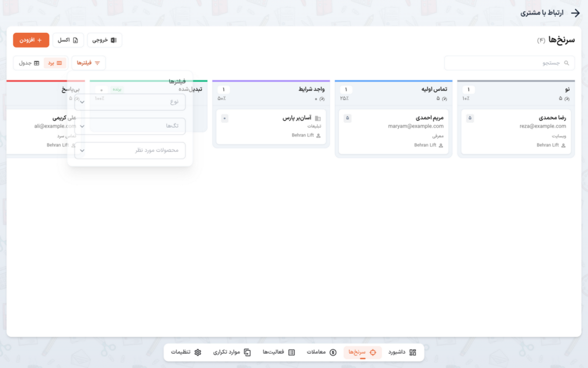This screenshot has width=588, height=368.
Task: Open فعالیت‌ها in bottom navigation
Action: [278, 352]
